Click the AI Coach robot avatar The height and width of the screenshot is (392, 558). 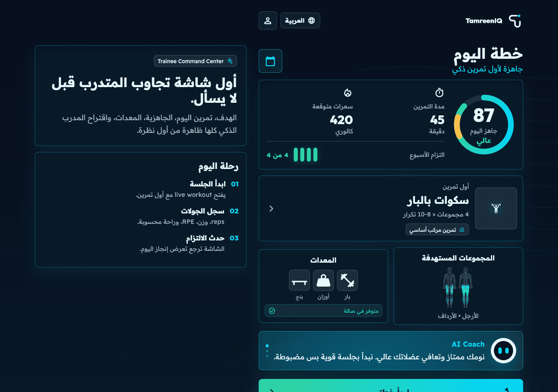[x=504, y=351]
